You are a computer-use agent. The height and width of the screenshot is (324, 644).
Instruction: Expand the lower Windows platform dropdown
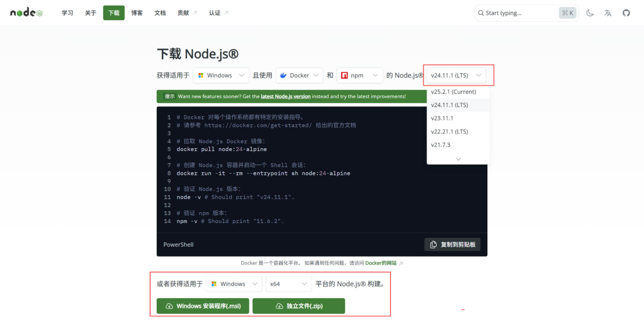(x=234, y=284)
